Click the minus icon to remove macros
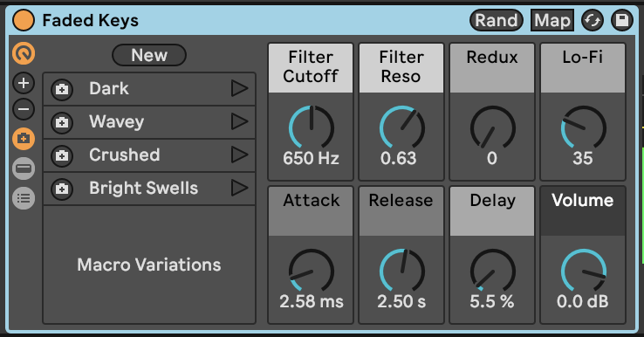Image resolution: width=644 pixels, height=337 pixels. coord(24,109)
